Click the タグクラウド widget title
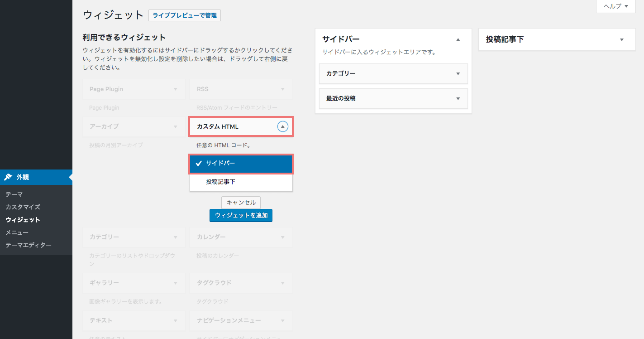This screenshot has height=339, width=644. pyautogui.click(x=214, y=283)
